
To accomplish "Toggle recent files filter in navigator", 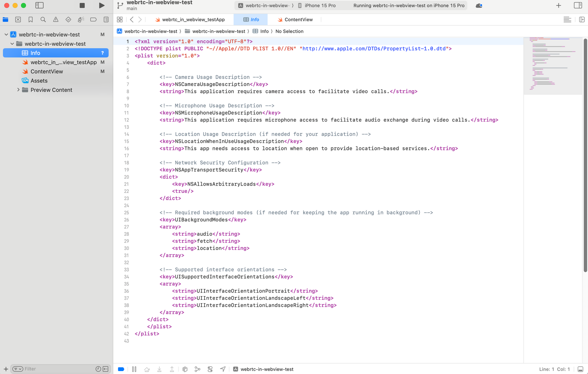I will pos(98,369).
